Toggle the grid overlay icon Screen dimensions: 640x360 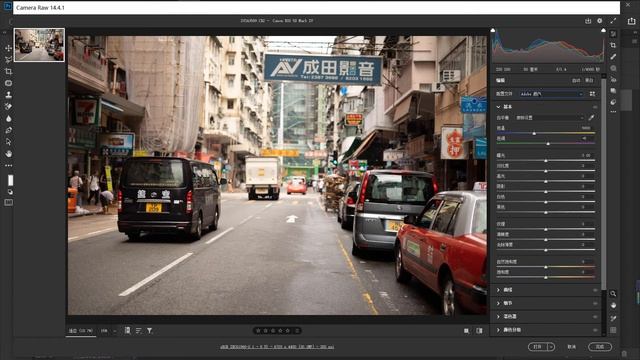point(613,330)
